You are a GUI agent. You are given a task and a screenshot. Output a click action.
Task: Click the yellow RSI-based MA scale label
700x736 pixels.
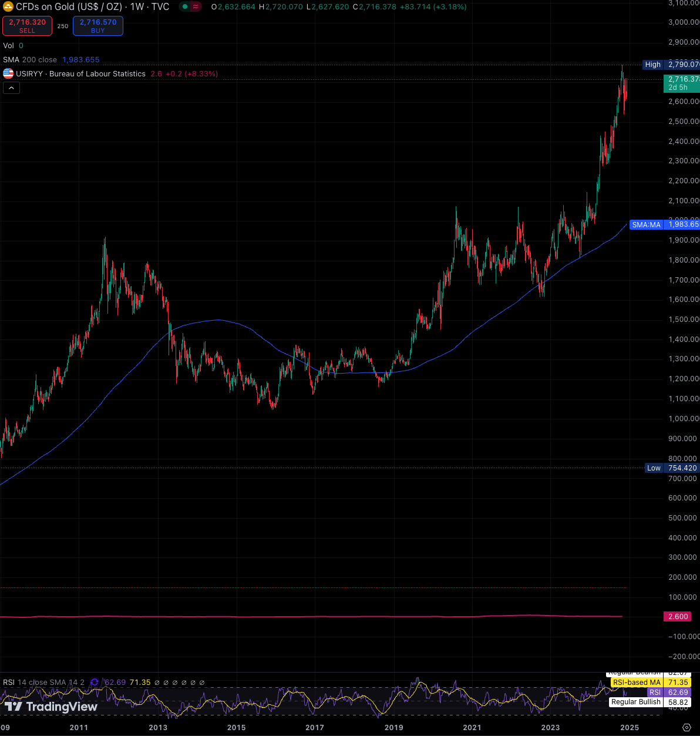coord(650,683)
